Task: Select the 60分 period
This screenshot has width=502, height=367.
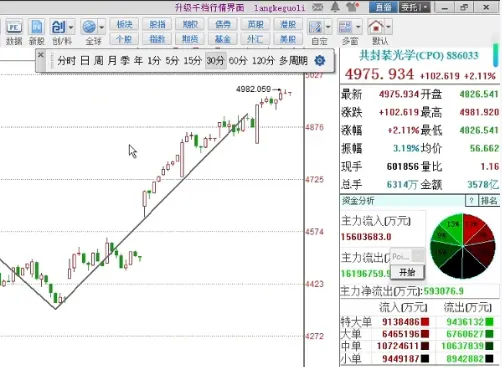Action: (238, 61)
